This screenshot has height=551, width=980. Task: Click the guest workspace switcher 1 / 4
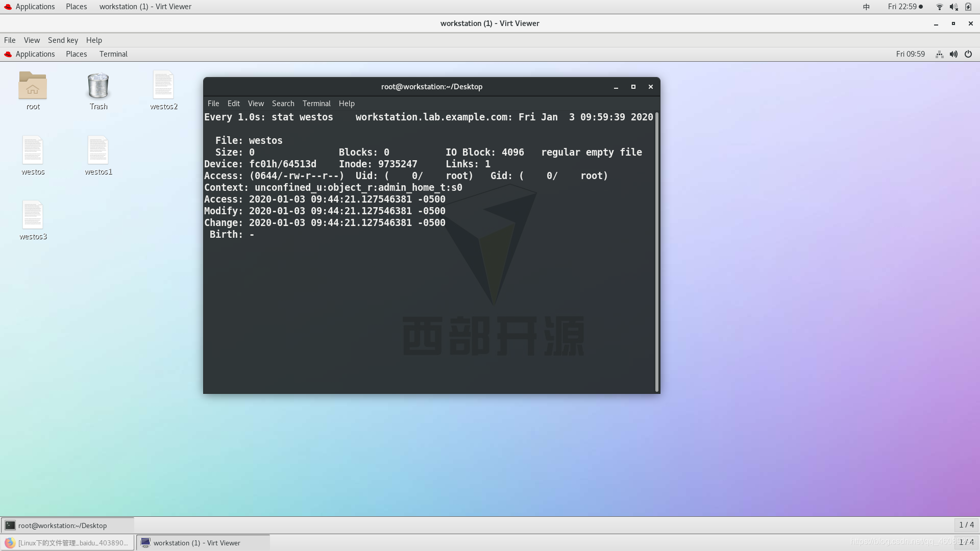[x=966, y=525]
